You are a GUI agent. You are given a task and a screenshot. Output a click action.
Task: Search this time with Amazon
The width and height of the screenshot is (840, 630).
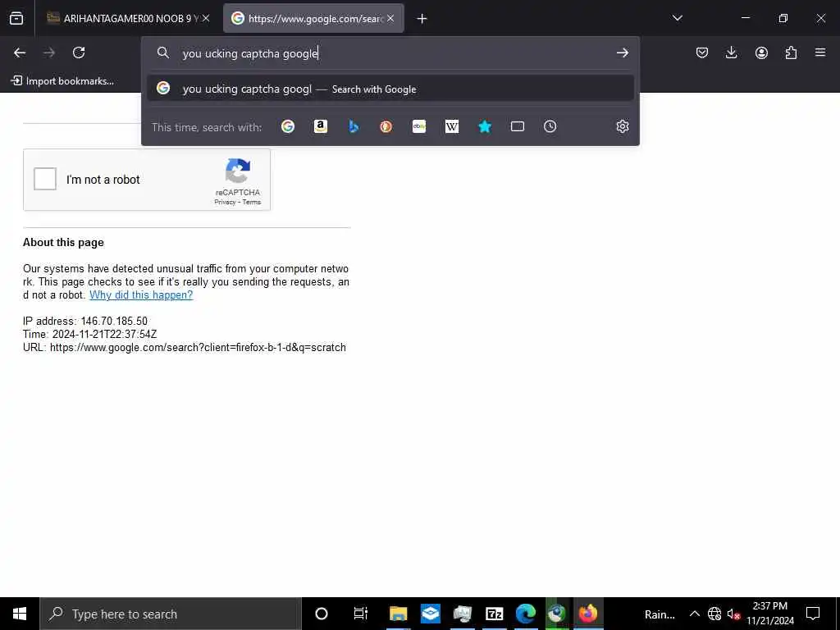321,126
